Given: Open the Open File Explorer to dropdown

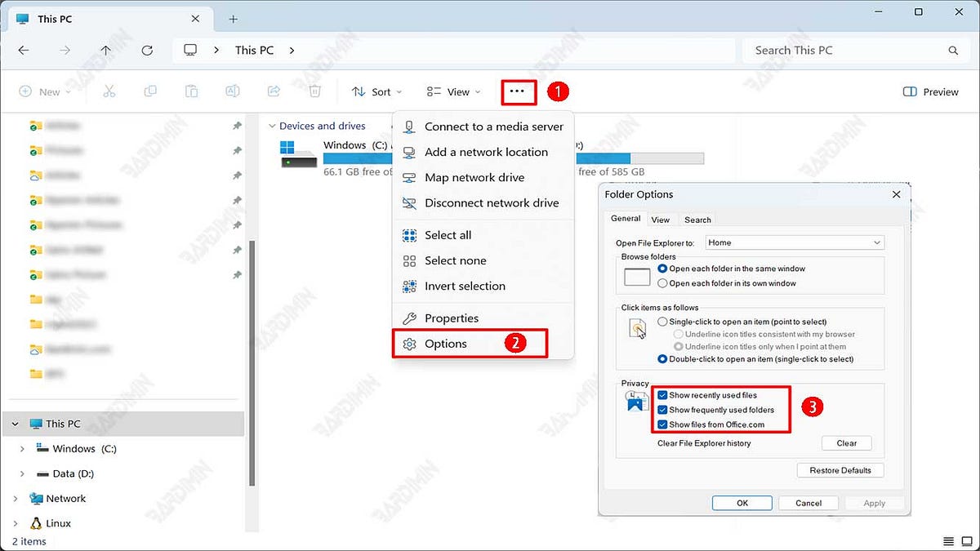Looking at the screenshot, I should pyautogui.click(x=792, y=242).
